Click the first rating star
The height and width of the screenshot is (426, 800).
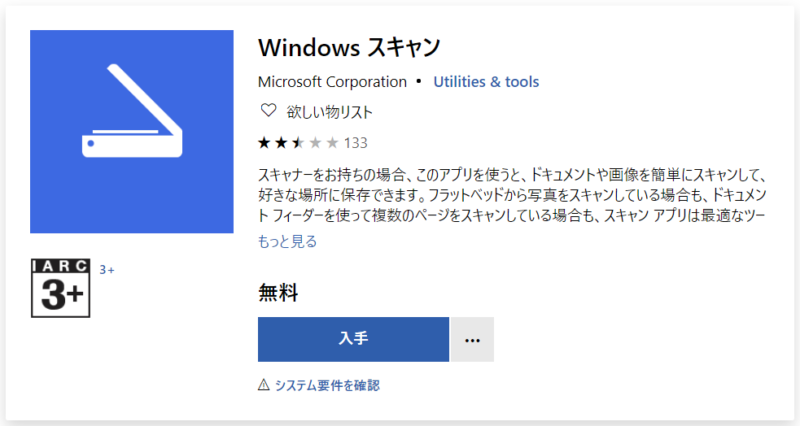click(265, 141)
